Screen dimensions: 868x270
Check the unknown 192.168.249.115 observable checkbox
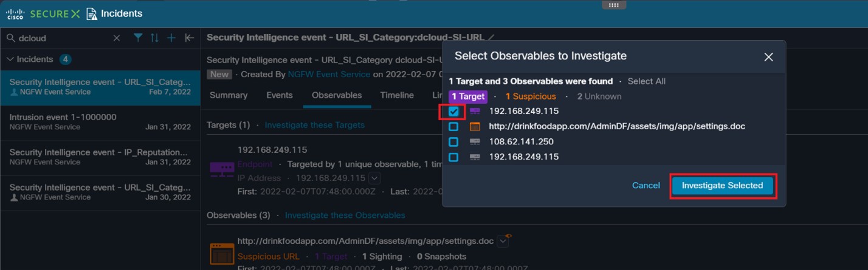point(453,157)
